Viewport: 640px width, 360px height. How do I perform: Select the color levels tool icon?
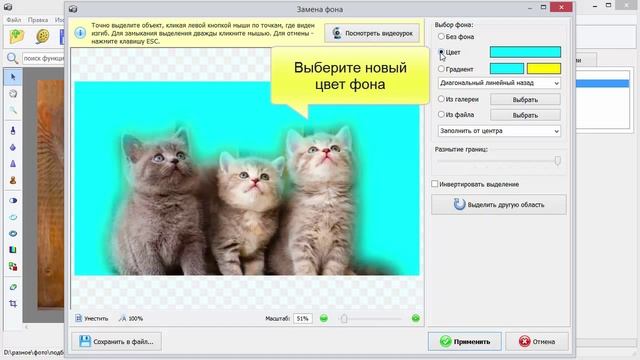click(13, 250)
